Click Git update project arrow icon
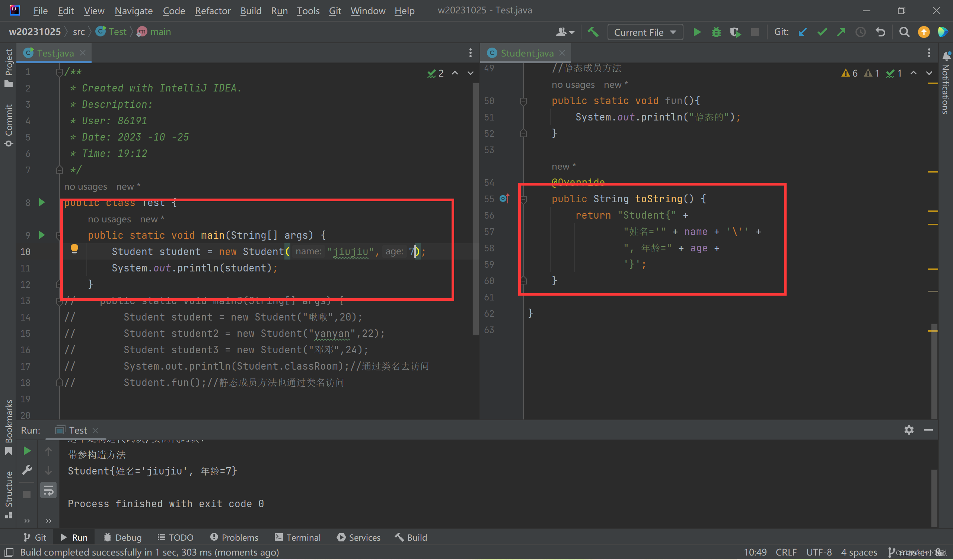953x560 pixels. [x=803, y=32]
